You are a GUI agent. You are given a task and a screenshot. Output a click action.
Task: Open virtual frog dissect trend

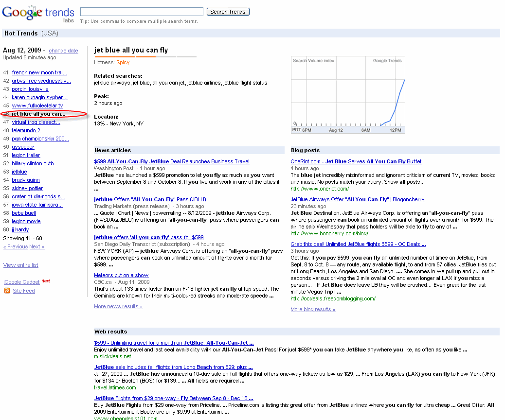[x=36, y=122]
